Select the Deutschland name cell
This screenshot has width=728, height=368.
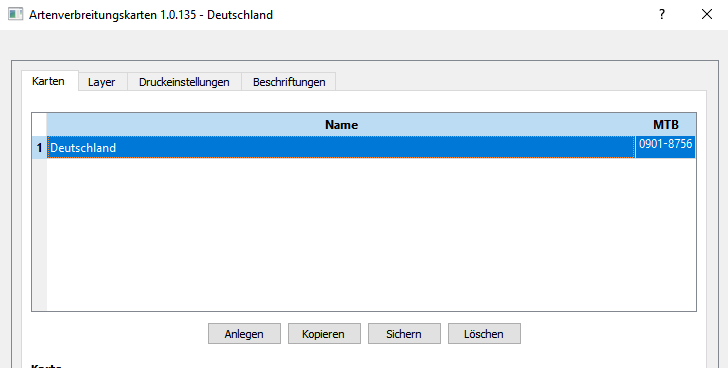tap(341, 148)
